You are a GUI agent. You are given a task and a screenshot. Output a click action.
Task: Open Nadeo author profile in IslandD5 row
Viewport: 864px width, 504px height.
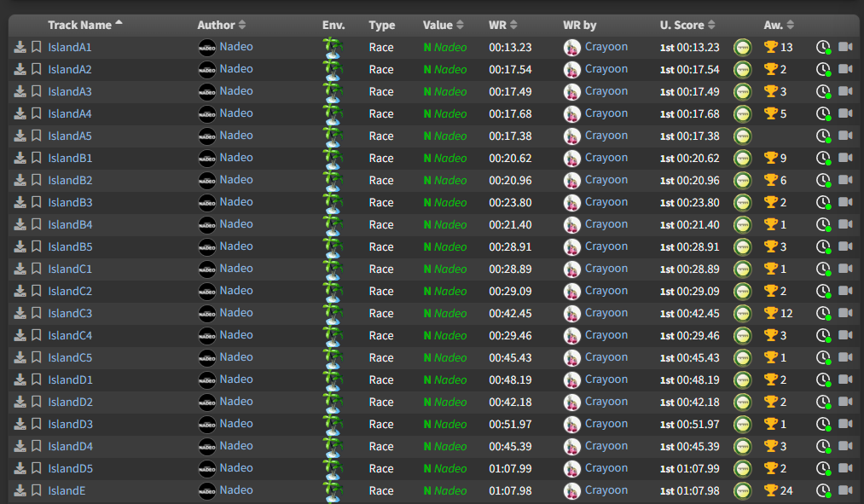[x=236, y=467]
